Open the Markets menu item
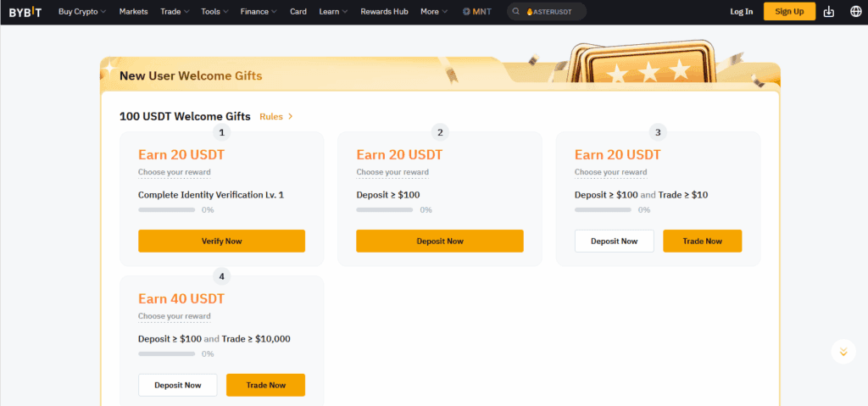This screenshot has width=868, height=406. (133, 12)
